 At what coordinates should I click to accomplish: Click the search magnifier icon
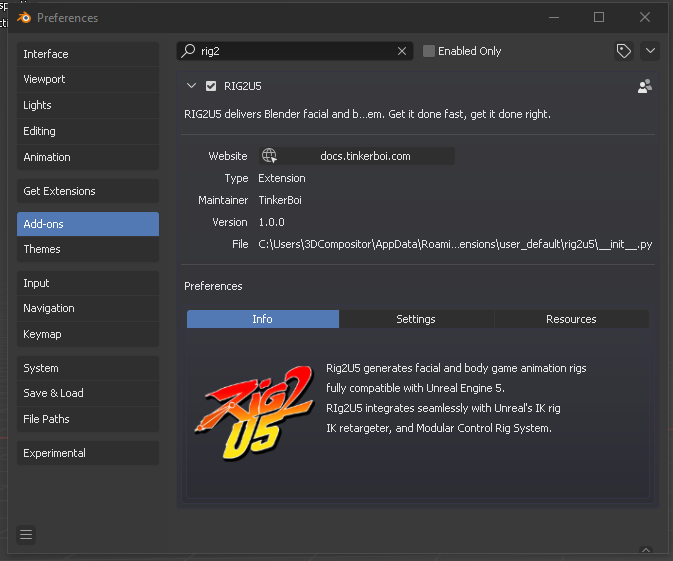click(188, 51)
